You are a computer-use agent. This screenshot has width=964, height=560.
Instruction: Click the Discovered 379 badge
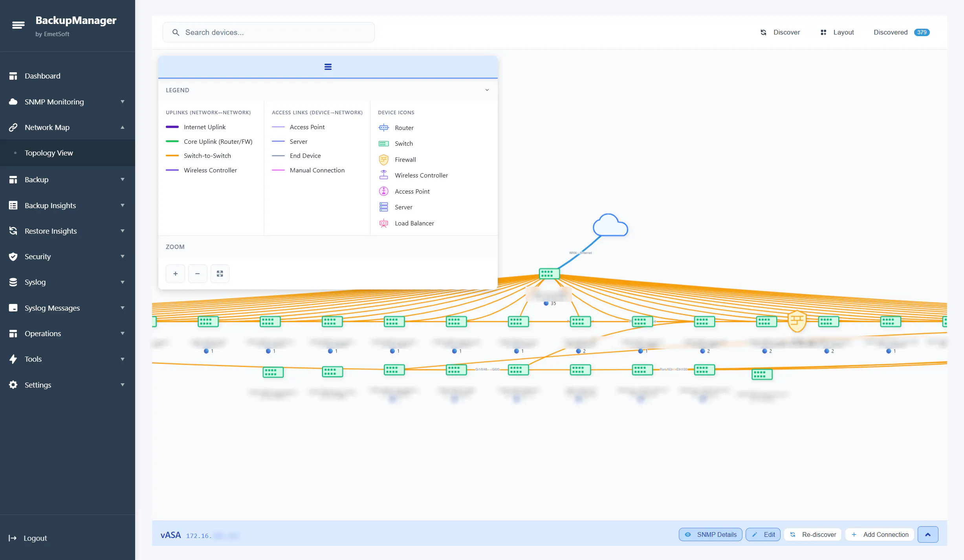tap(921, 32)
